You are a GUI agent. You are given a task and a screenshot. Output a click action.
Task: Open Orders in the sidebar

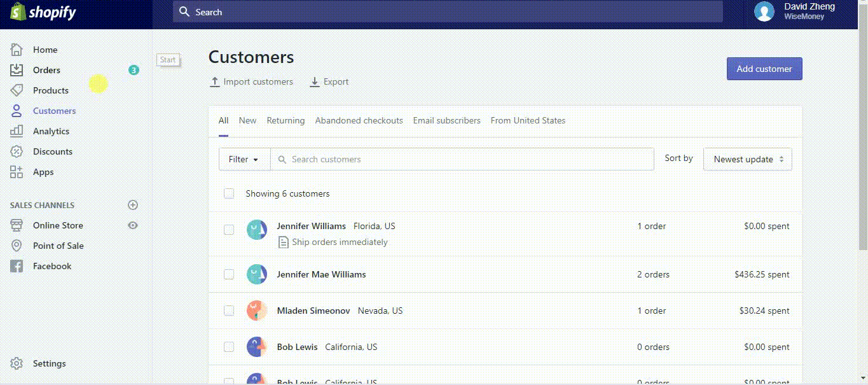(46, 70)
